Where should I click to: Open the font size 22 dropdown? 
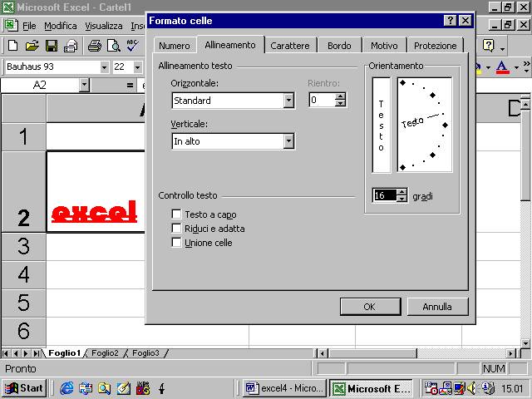coord(137,67)
